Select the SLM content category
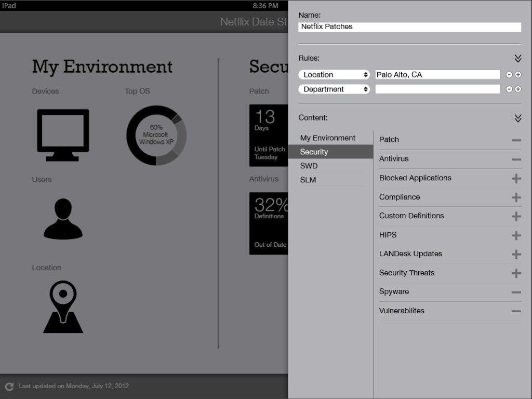The image size is (532, 399). pos(308,180)
